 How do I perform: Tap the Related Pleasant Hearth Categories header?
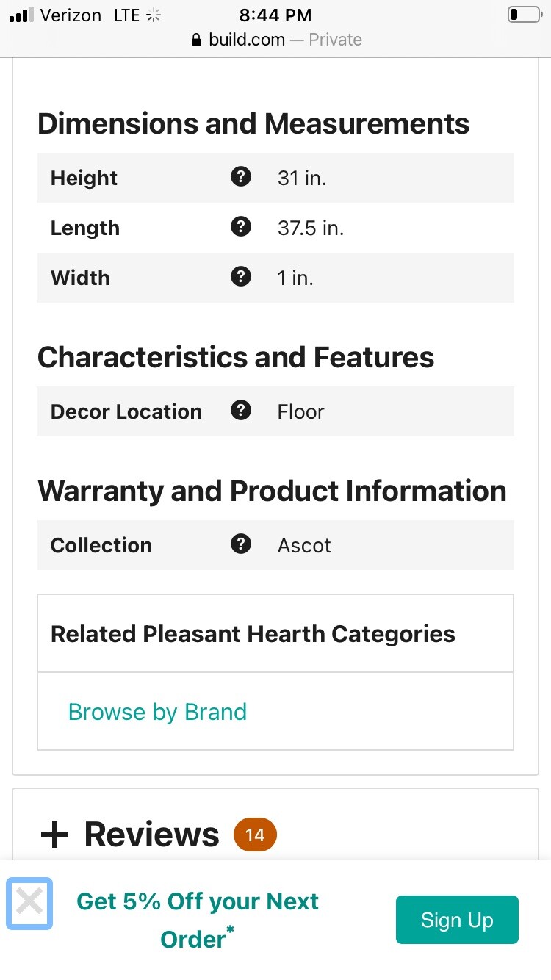tap(253, 634)
